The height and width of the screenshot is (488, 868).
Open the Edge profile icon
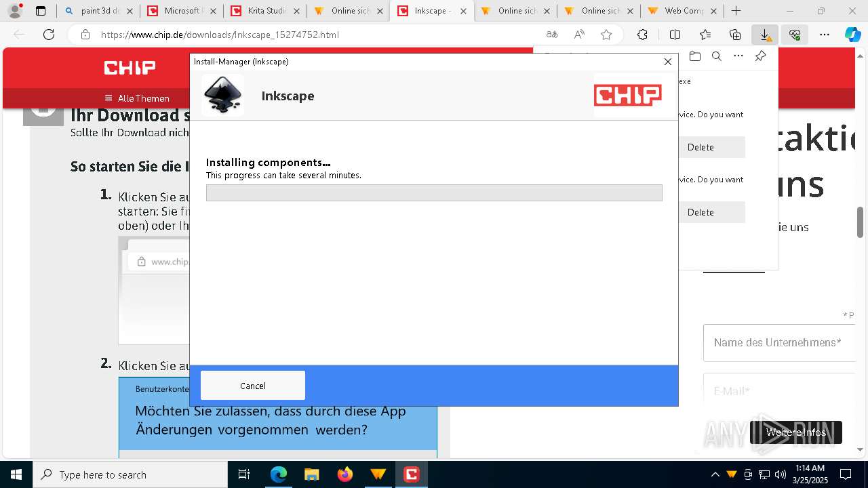[x=15, y=11]
